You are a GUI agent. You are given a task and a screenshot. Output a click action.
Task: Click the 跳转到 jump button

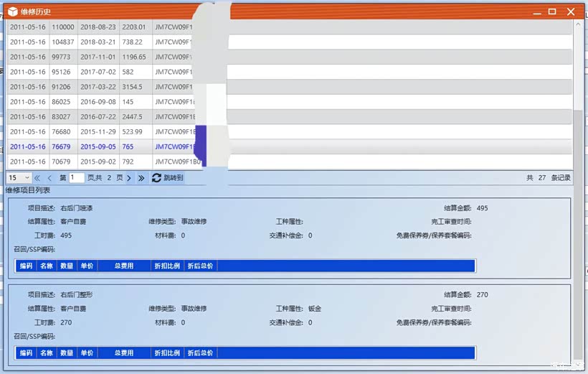point(174,177)
